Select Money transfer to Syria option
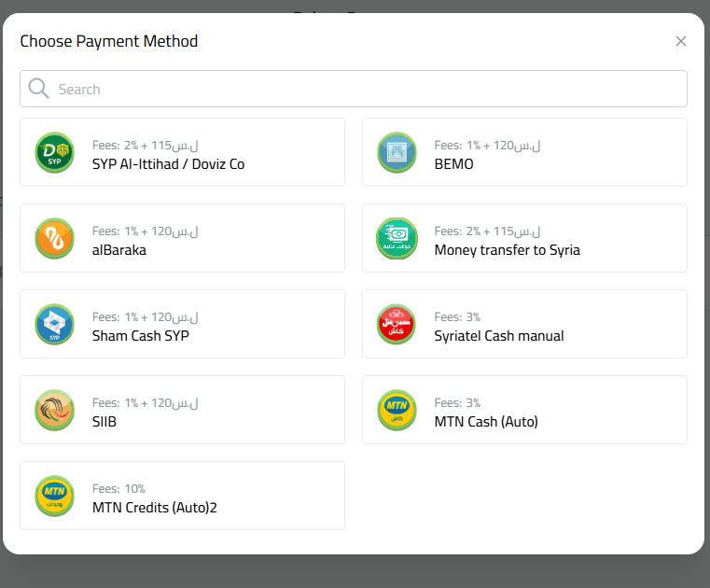This screenshot has height=588, width=710. 524,238
